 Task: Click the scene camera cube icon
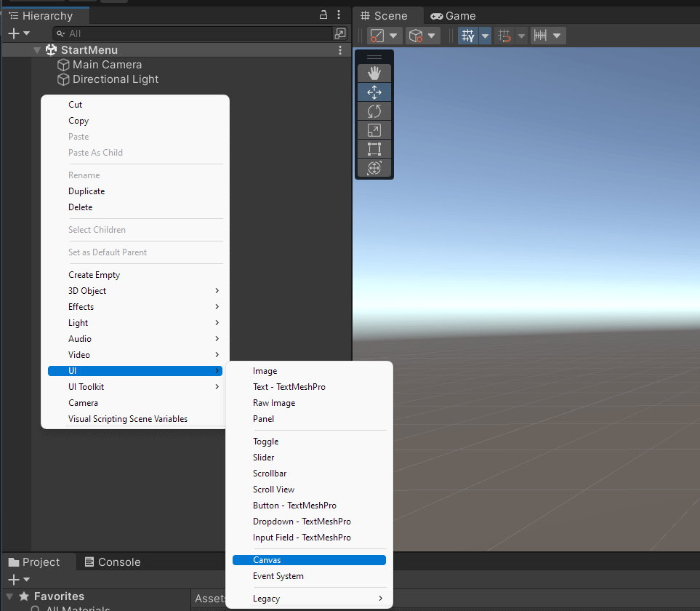click(x=414, y=35)
